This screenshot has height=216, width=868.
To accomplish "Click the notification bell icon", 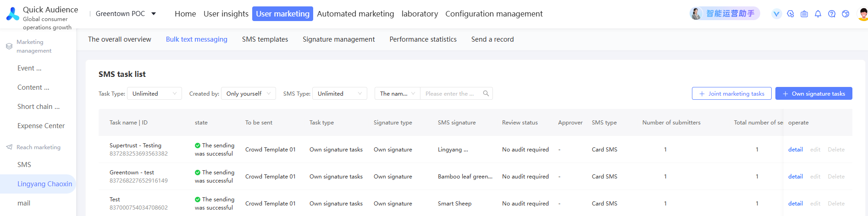I will click(x=818, y=14).
